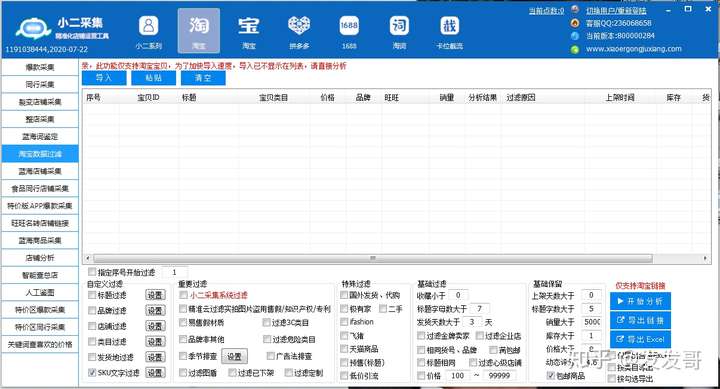This screenshot has width=720, height=389.
Task: Open 同行采集 in the sidebar
Action: click(x=40, y=85)
